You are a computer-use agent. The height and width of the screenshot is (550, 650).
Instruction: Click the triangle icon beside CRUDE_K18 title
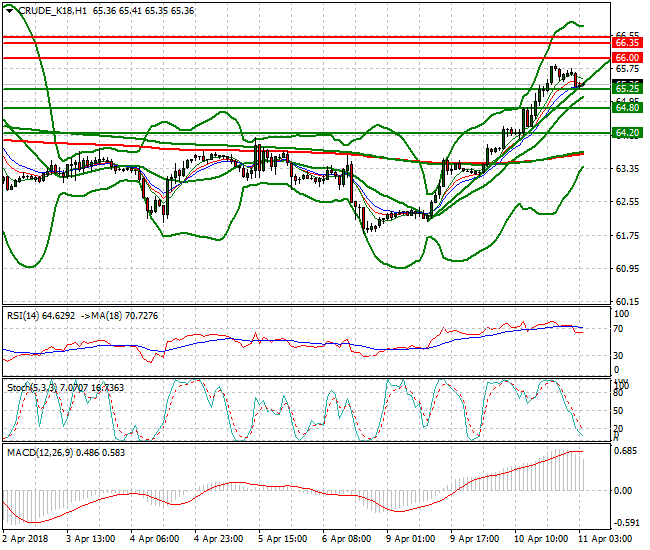(x=9, y=9)
